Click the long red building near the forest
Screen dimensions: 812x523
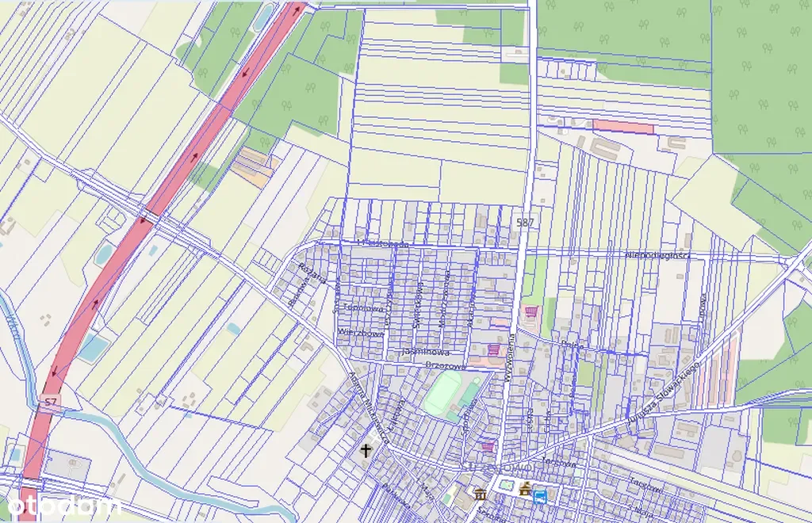click(623, 127)
